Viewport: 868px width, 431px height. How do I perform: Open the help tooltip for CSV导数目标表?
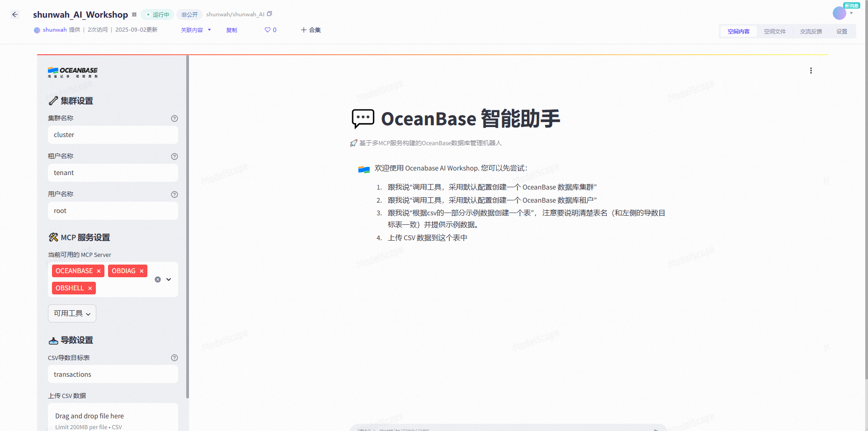pos(175,357)
